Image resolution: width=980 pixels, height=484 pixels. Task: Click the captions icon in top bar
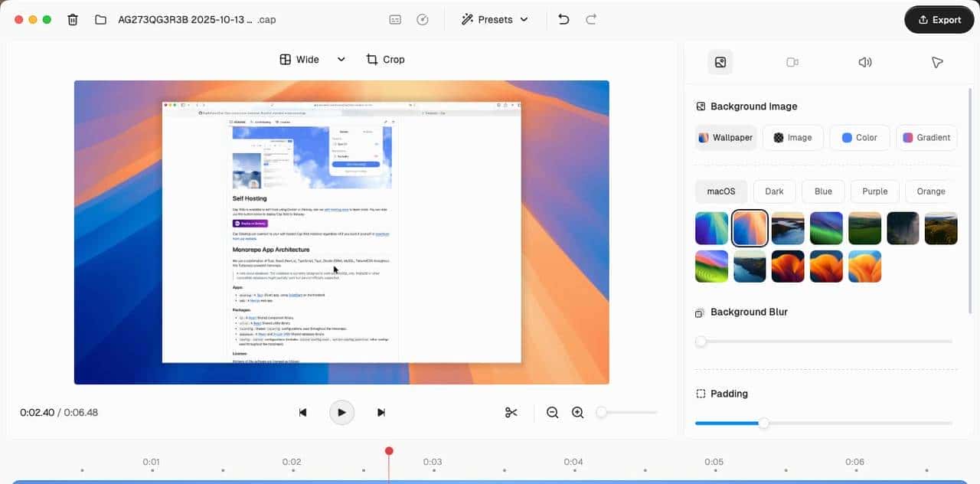pos(395,20)
